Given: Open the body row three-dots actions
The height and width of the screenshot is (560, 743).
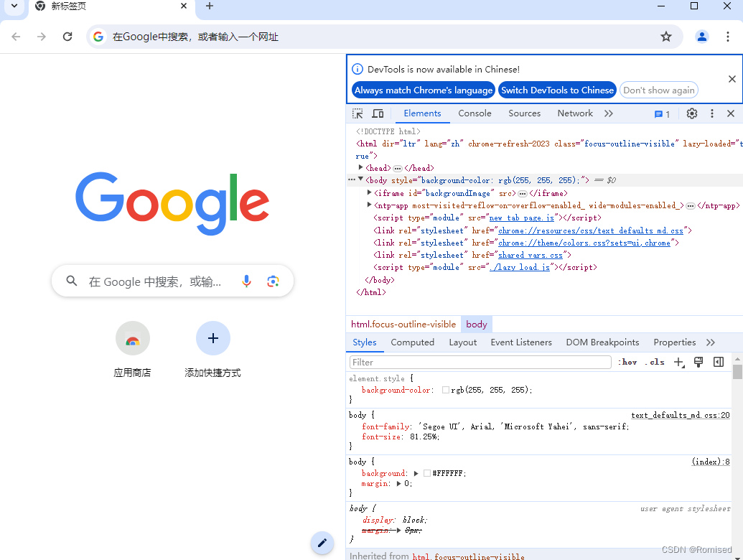Looking at the screenshot, I should coord(351,179).
